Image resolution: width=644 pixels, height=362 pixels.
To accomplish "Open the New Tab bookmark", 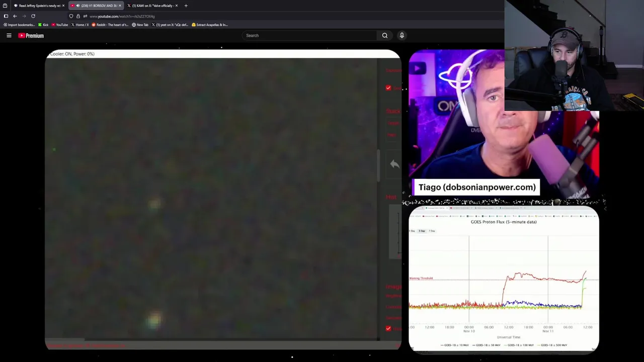I will coord(140,25).
